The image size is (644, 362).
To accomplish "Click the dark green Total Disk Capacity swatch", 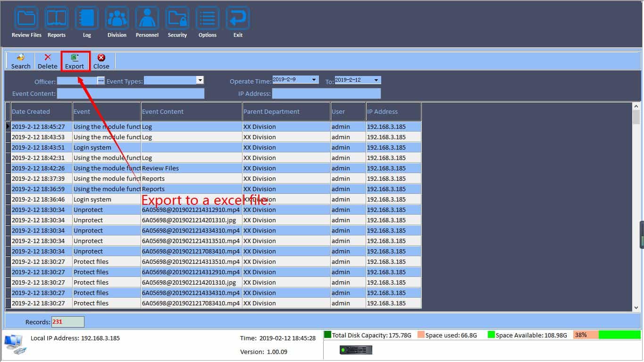I will click(x=327, y=335).
